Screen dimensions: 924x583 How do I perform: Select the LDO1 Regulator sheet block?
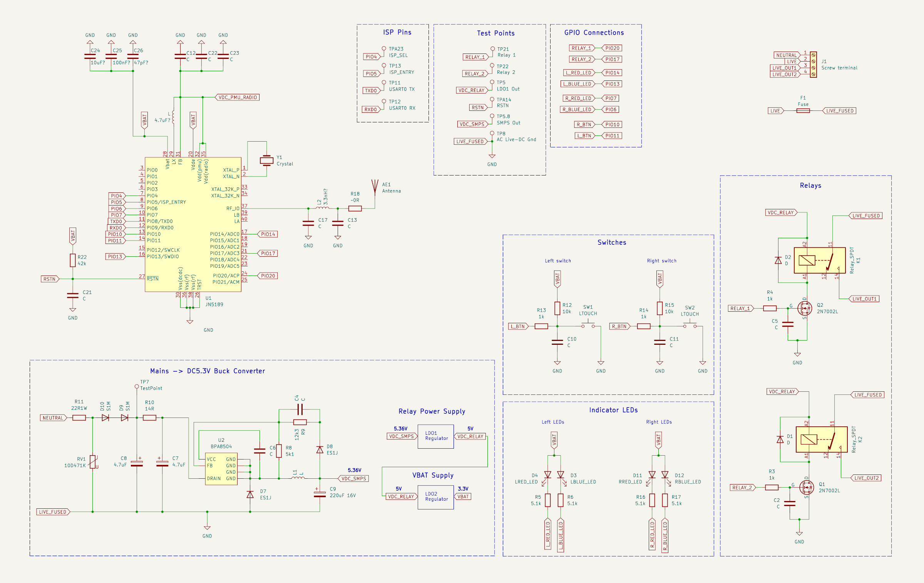coord(435,436)
